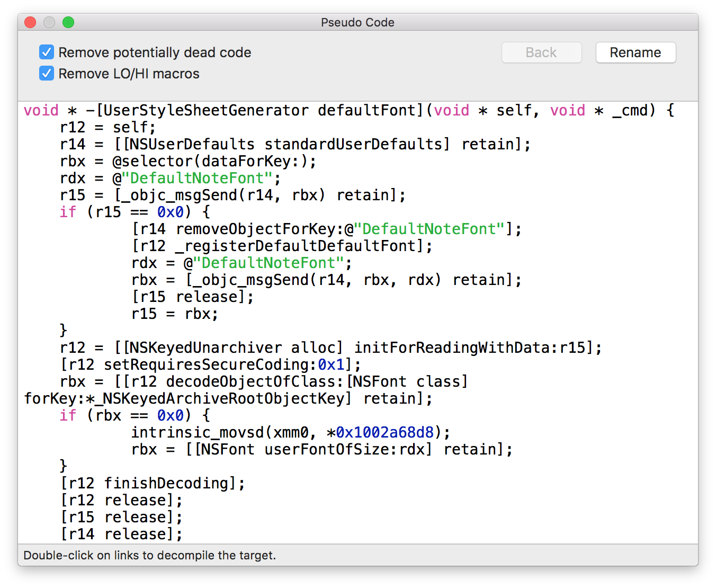Click the 'r15 = rbx;' line

175,314
